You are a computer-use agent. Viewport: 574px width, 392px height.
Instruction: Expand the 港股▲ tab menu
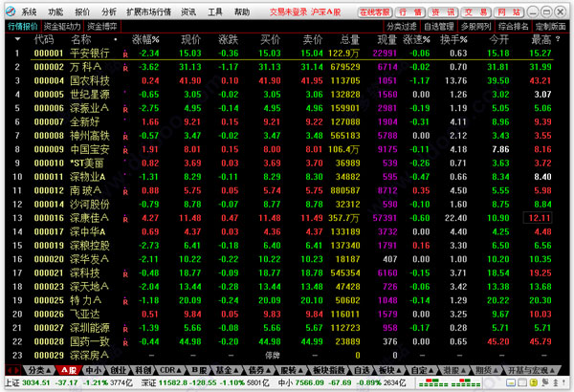[454, 370]
